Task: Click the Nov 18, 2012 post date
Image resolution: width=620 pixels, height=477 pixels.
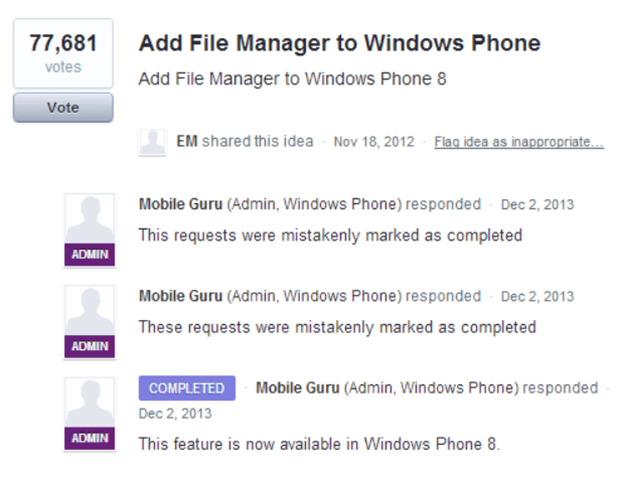Action: (x=374, y=142)
